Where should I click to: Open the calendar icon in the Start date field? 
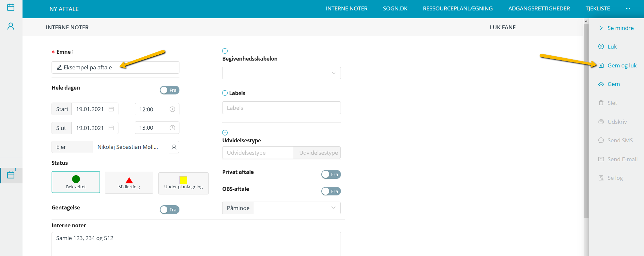point(111,109)
